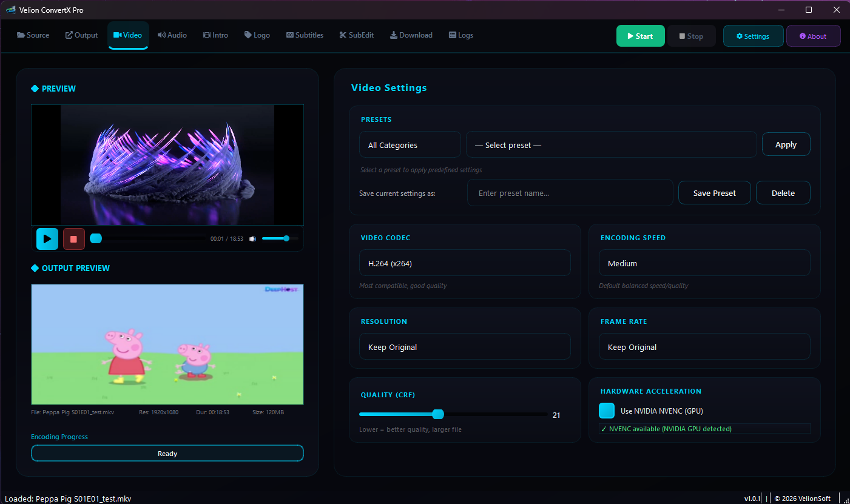Minimize the Velion ConvertX Pro window
Screen dimensions: 850x504
781,10
